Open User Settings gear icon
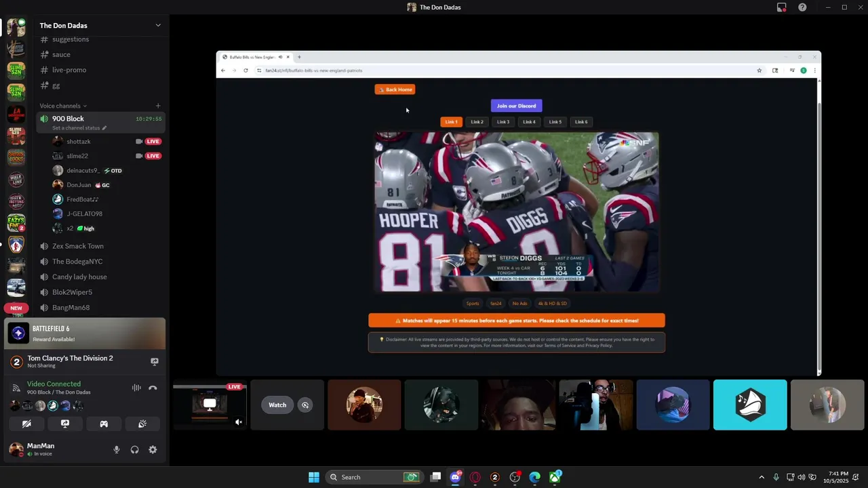Image resolution: width=868 pixels, height=488 pixels. pyautogui.click(x=153, y=449)
